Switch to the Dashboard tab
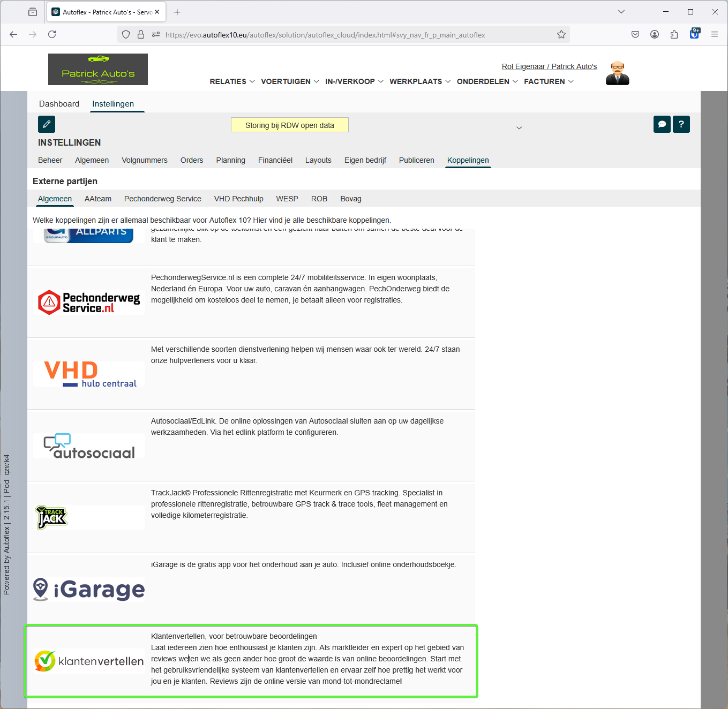 (x=59, y=104)
